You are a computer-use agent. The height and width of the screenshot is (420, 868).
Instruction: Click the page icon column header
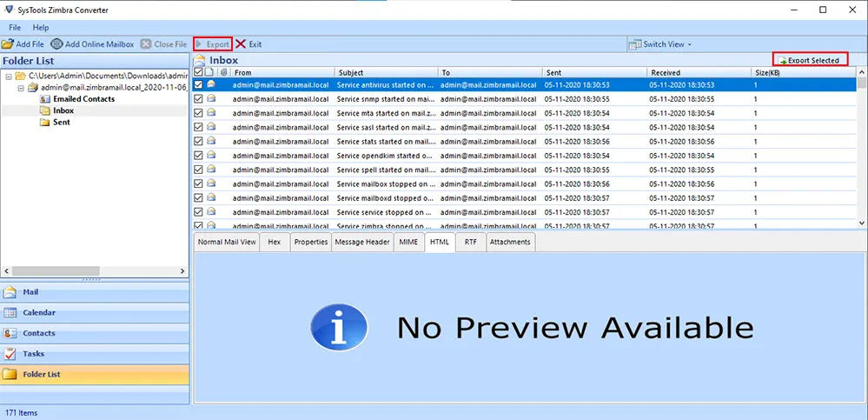(x=209, y=72)
